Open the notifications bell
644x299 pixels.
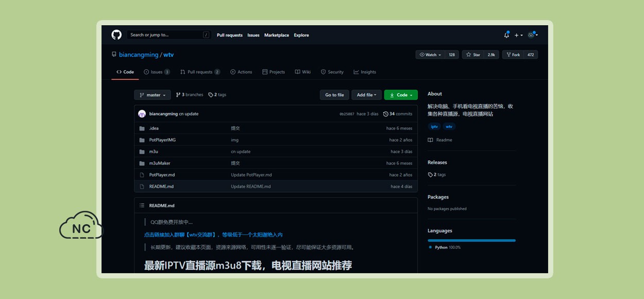pyautogui.click(x=506, y=35)
